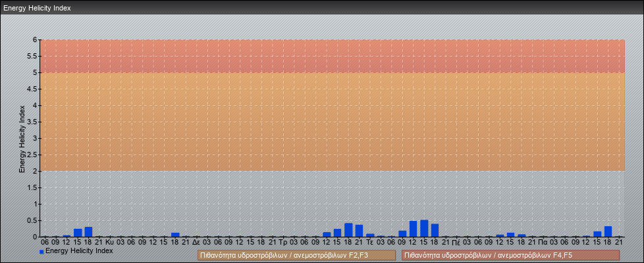Viewport: 644px width, 263px height.
Task: Click the 18h bar after the Πέ label
Action: (x=522, y=235)
